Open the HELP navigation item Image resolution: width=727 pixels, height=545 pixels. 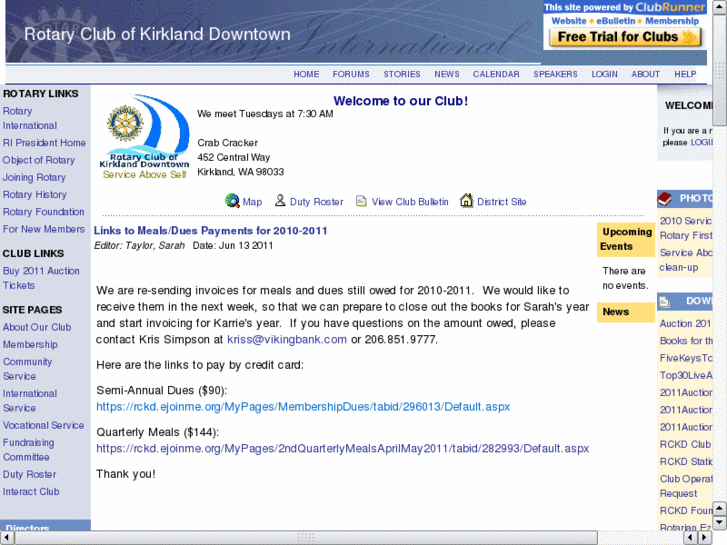click(x=685, y=74)
